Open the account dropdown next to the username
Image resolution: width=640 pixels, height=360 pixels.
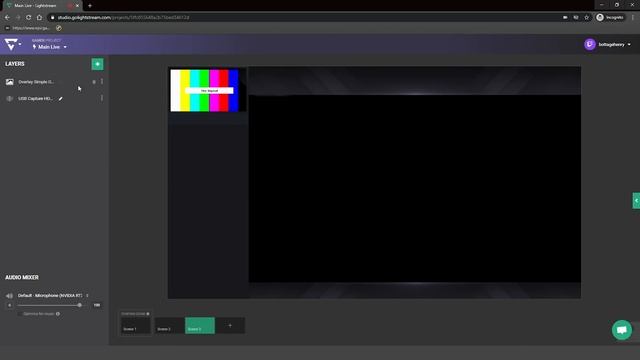[x=629, y=44]
